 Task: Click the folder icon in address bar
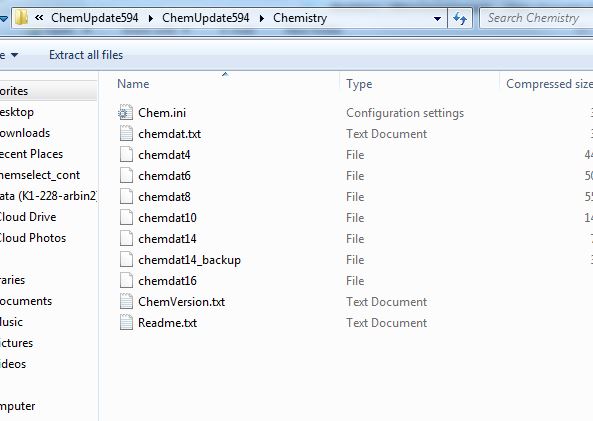coord(22,17)
